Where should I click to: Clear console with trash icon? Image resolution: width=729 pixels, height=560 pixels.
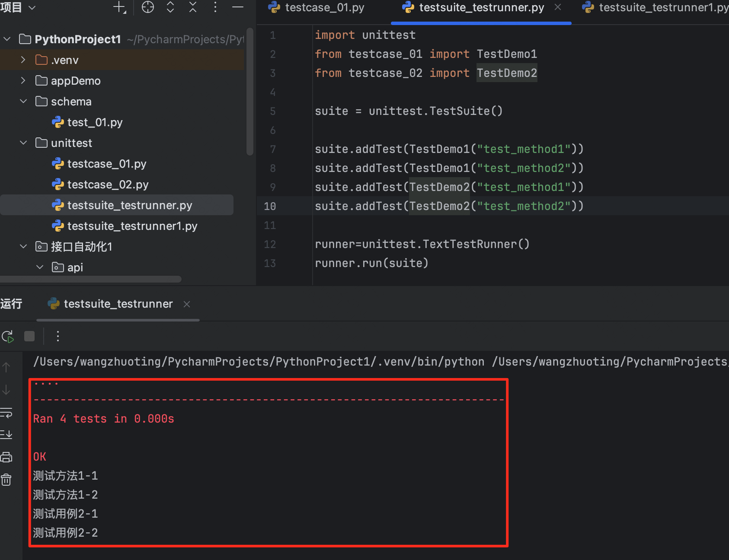[x=6, y=480]
